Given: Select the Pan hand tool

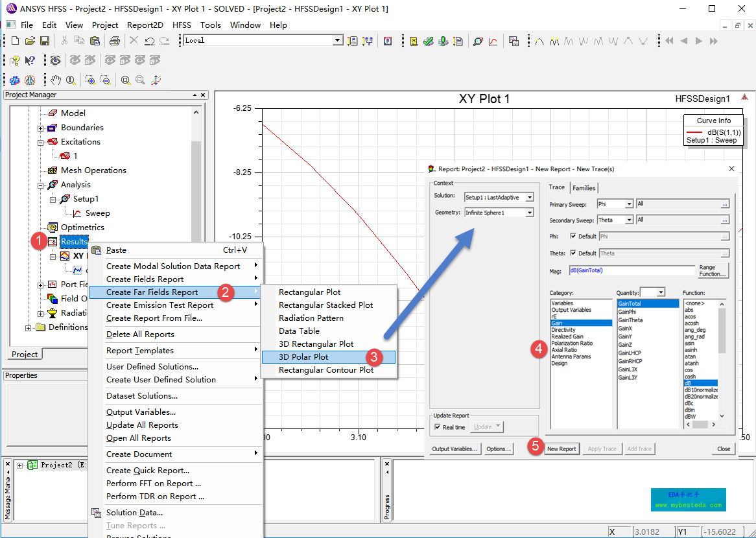Looking at the screenshot, I should click(56, 80).
